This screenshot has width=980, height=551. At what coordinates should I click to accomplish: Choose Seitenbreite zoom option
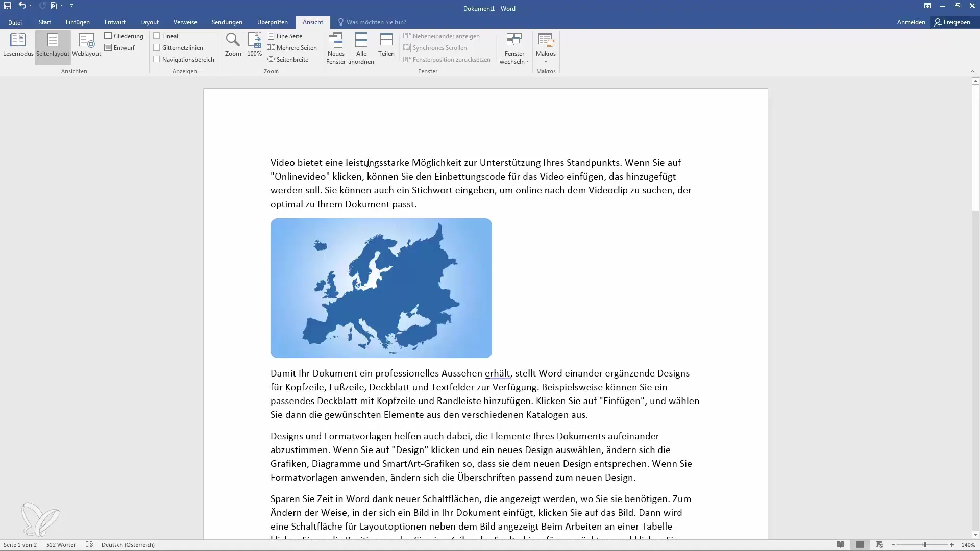click(x=288, y=59)
